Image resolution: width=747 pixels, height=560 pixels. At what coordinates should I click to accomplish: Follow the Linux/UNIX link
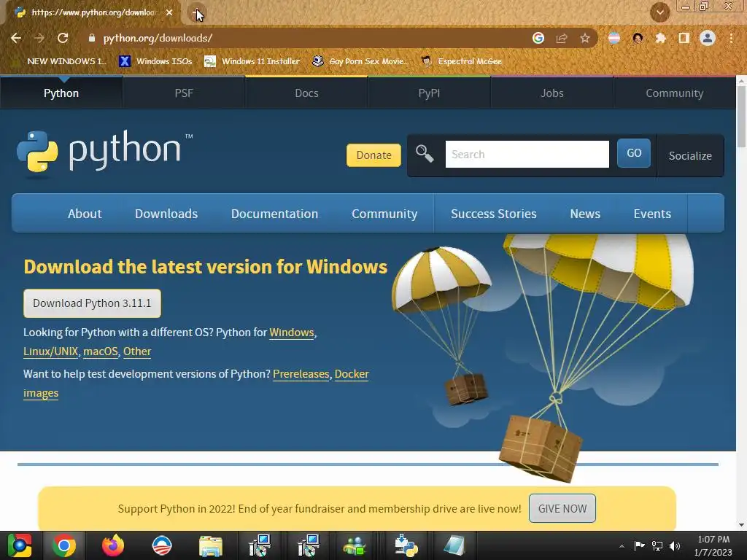(x=50, y=351)
